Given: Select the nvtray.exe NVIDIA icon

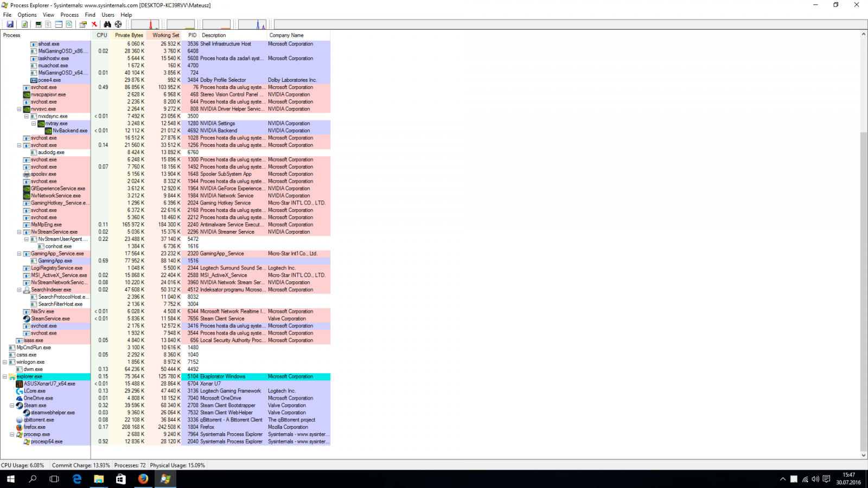Looking at the screenshot, I should 41,124.
